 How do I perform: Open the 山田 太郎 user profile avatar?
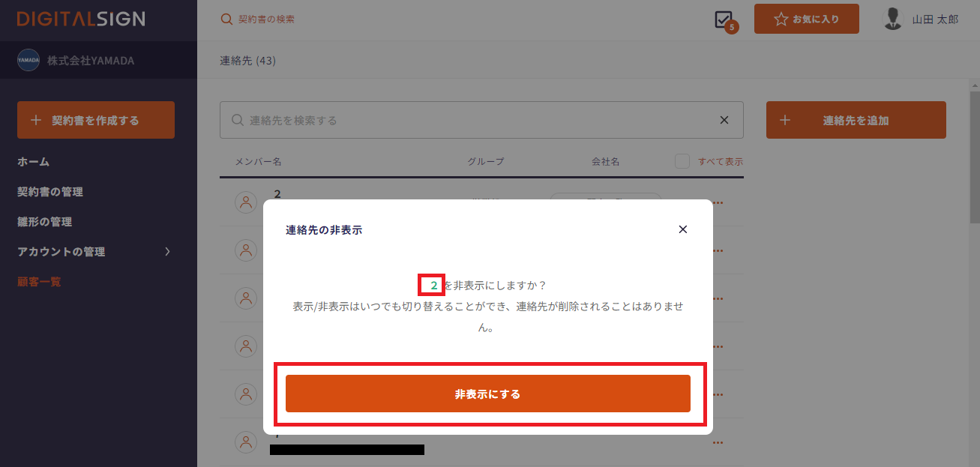pyautogui.click(x=892, y=19)
